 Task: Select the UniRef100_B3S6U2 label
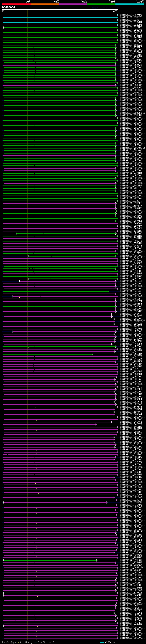coord(131,218)
